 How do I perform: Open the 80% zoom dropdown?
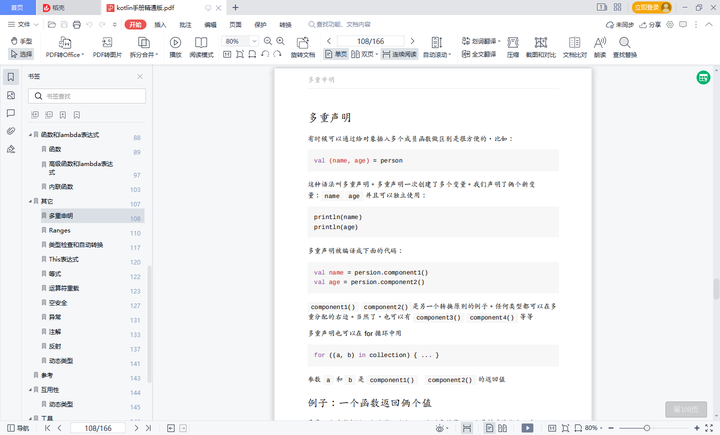pyautogui.click(x=254, y=41)
